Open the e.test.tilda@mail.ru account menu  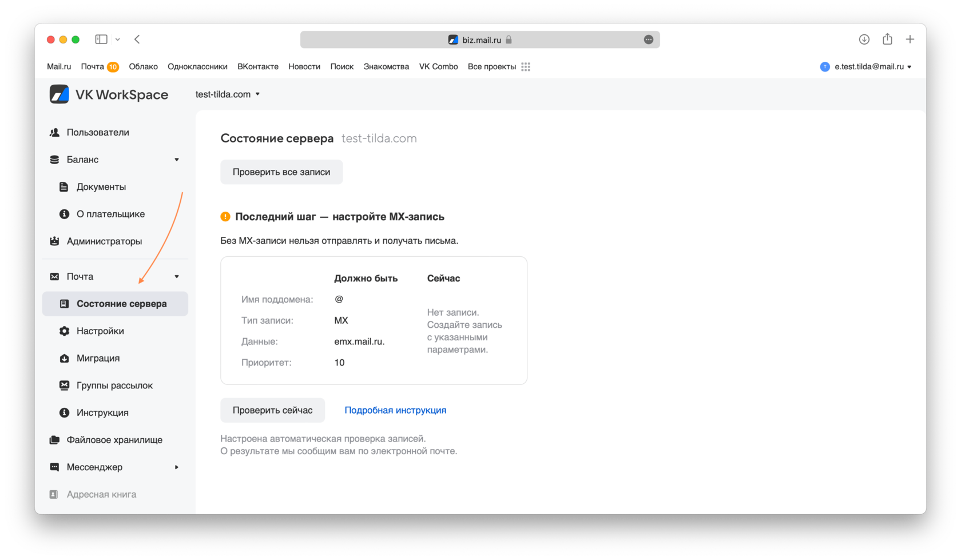[873, 67]
